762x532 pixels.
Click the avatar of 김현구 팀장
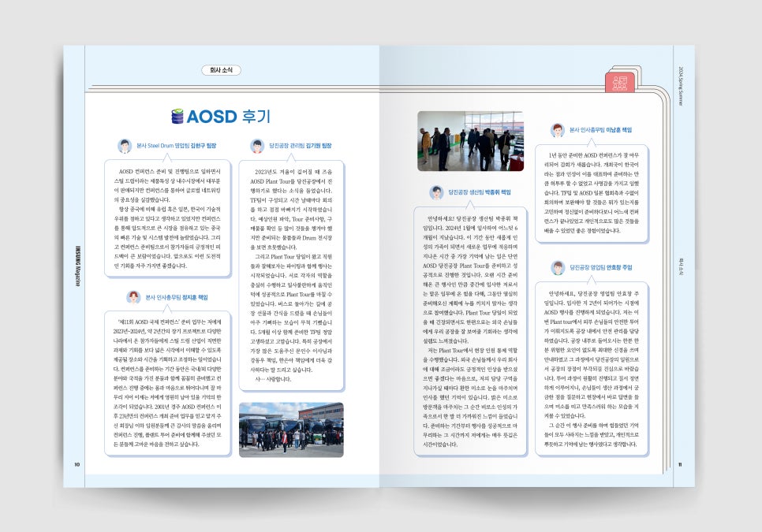(x=125, y=146)
